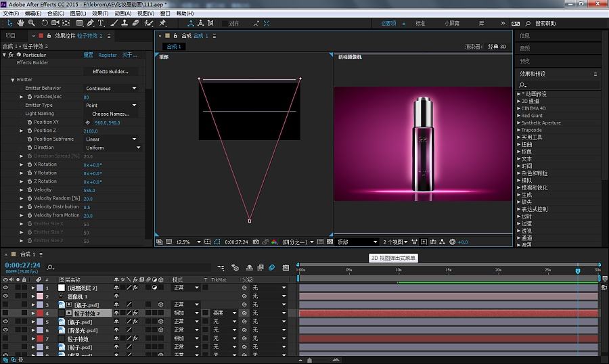The height and width of the screenshot is (364, 609).
Task: Click the effects search field in 效果和预设
Action: 560,85
